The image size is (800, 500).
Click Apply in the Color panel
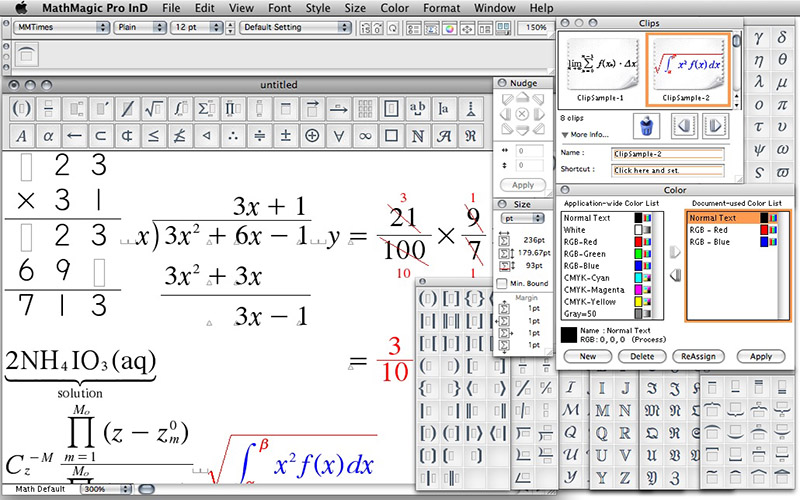[761, 356]
